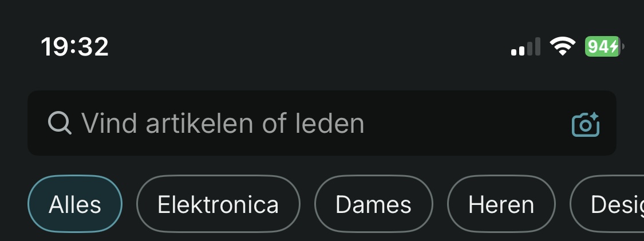View women's items with the Dames chip
Screen dimensions: 644x241
373,204
